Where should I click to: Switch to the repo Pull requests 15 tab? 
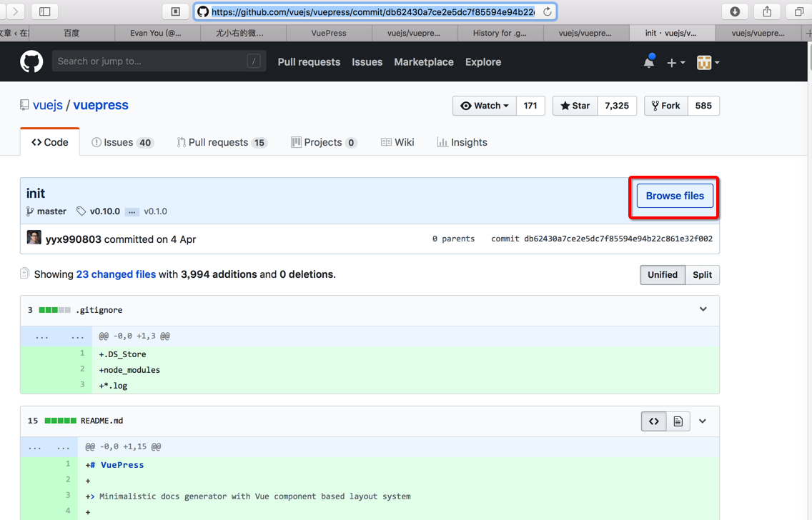click(x=222, y=142)
